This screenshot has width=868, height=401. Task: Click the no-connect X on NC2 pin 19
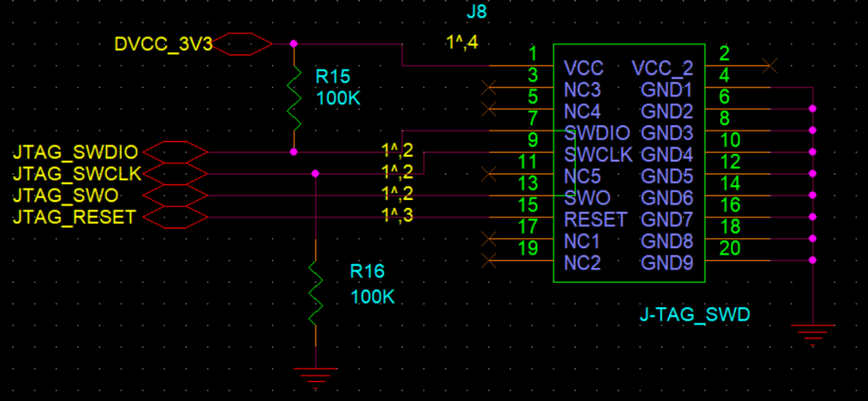tap(488, 260)
